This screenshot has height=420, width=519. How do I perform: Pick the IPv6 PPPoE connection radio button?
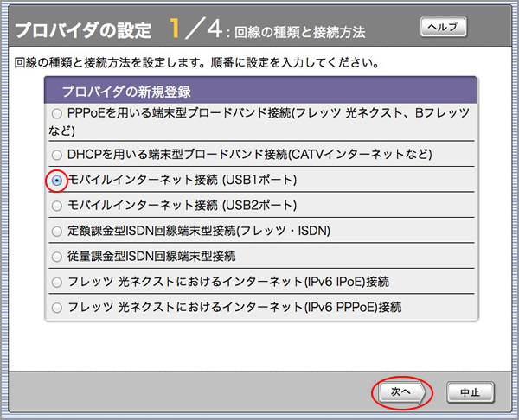pyautogui.click(x=57, y=307)
